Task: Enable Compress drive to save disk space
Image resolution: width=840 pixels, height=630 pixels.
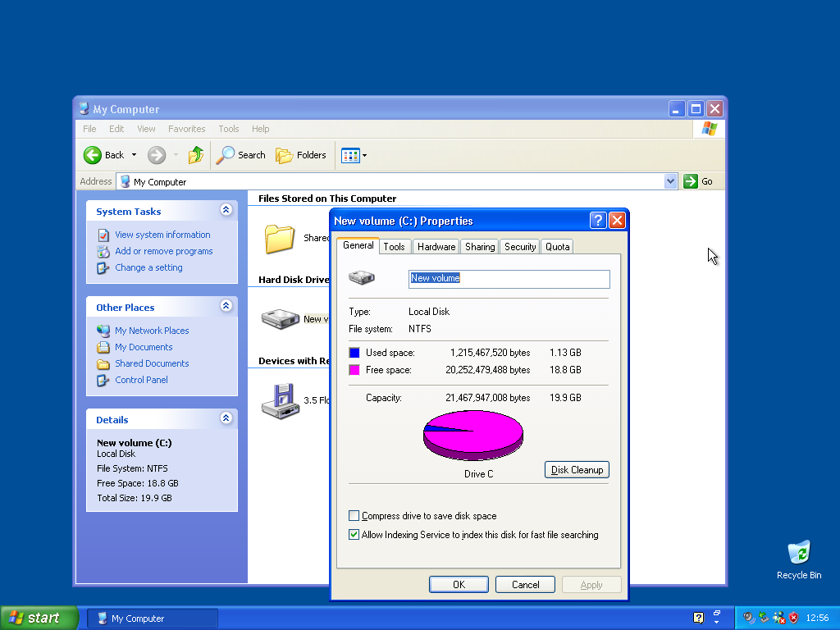Action: click(x=354, y=516)
